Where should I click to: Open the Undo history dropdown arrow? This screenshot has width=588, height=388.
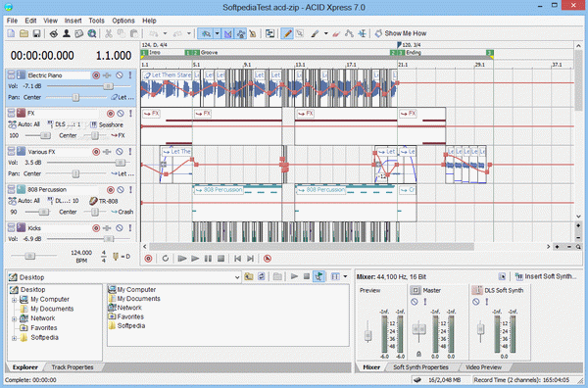pos(165,33)
